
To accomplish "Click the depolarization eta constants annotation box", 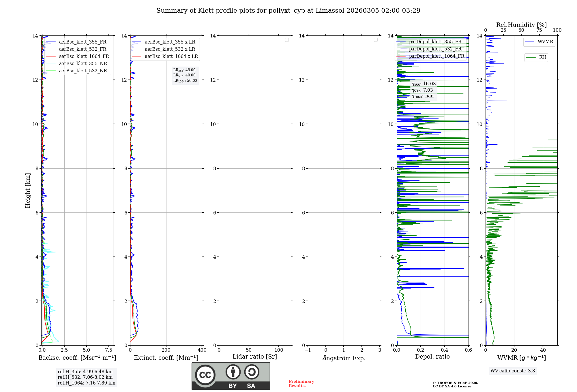I will [423, 90].
